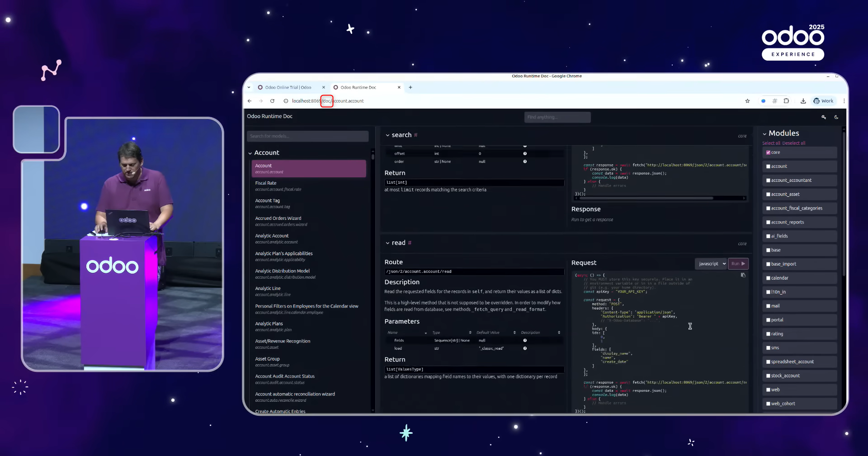
Task: Show description for the fields parameter
Action: click(525, 341)
